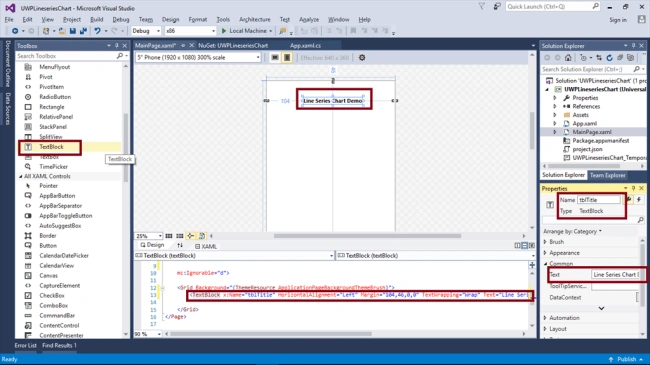Viewport: 650px width, 365px height.
Task: Open the Debug menu
Action: (x=121, y=19)
